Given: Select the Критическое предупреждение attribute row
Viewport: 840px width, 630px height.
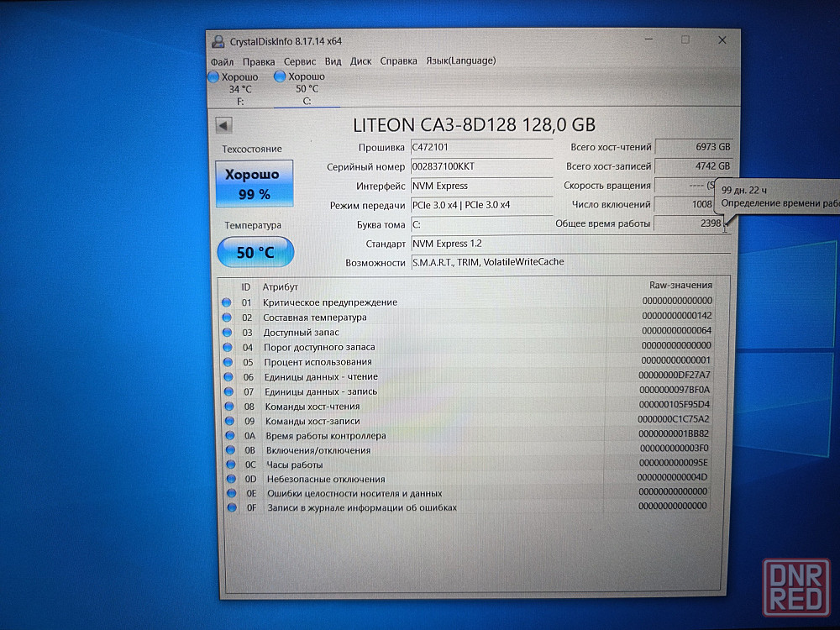Looking at the screenshot, I should point(466,302).
